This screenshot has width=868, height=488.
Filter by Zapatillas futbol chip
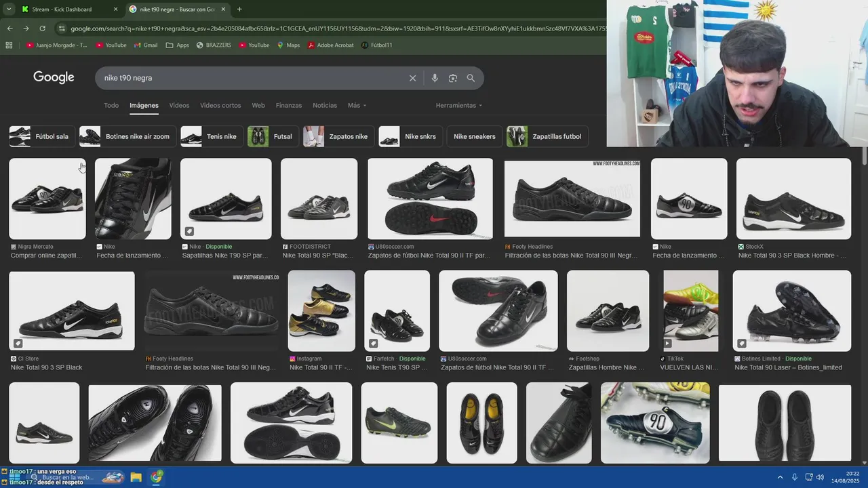pyautogui.click(x=547, y=136)
